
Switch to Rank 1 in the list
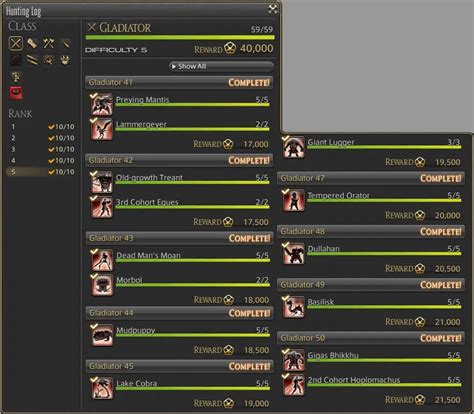(41, 127)
